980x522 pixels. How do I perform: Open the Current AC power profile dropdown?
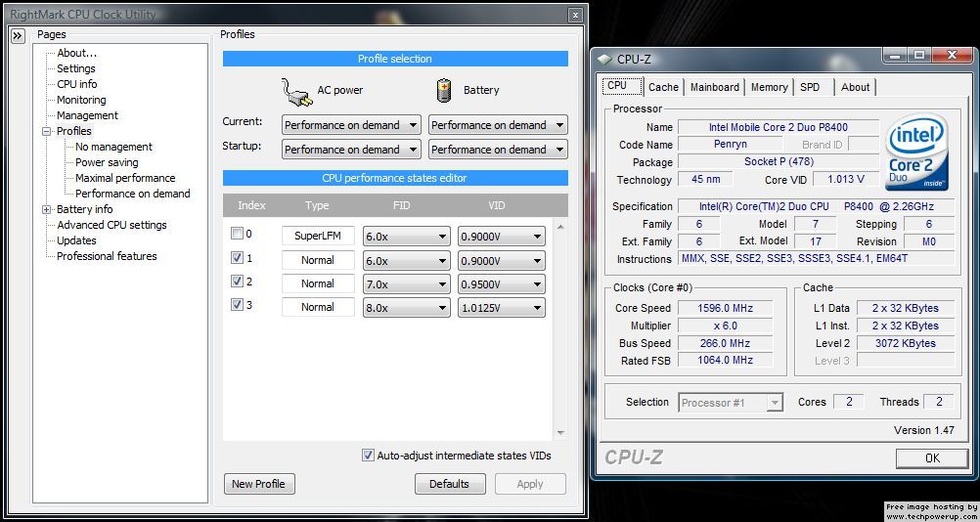pos(350,125)
